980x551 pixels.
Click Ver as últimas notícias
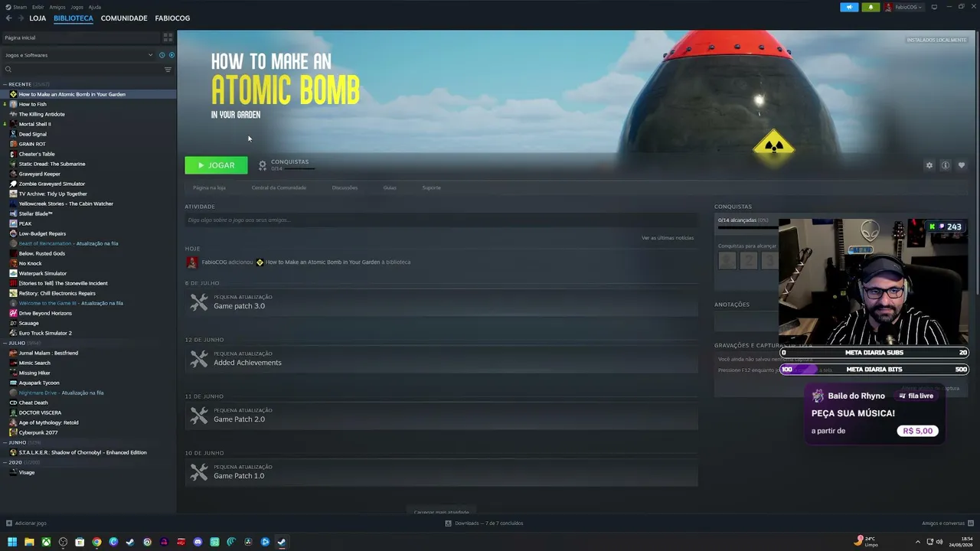(x=668, y=238)
